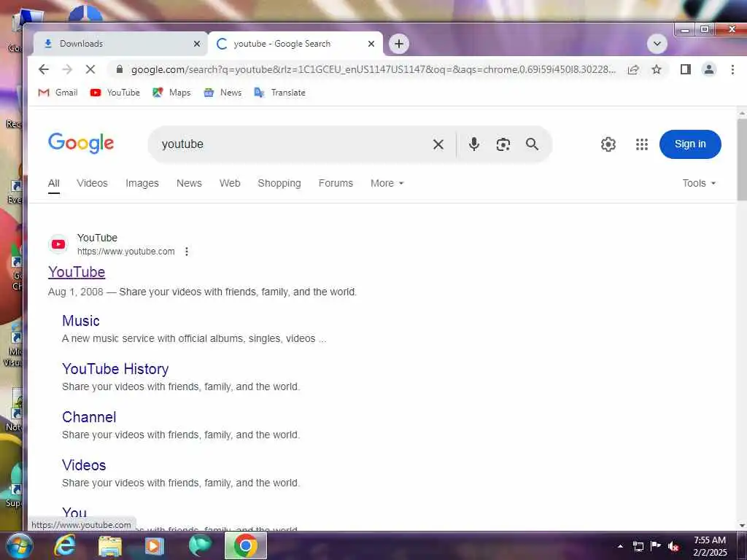747x560 pixels.
Task: Show hidden system tray icons
Action: coord(620,546)
